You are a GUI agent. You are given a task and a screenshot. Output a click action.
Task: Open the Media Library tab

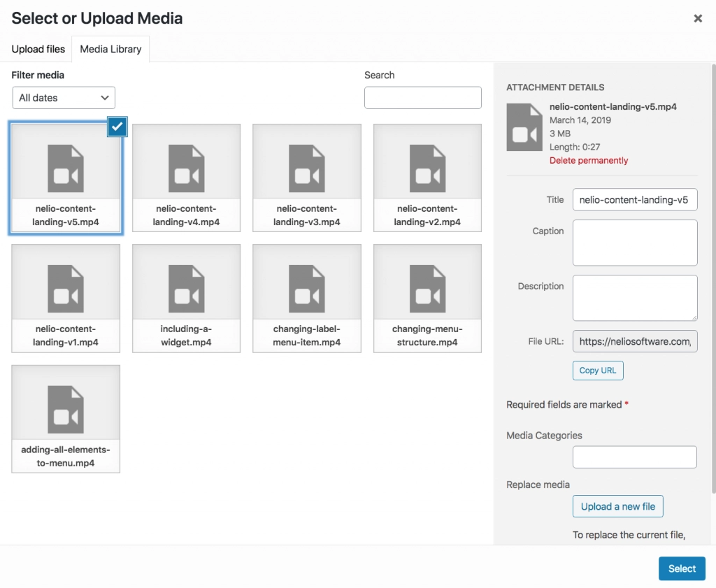110,49
